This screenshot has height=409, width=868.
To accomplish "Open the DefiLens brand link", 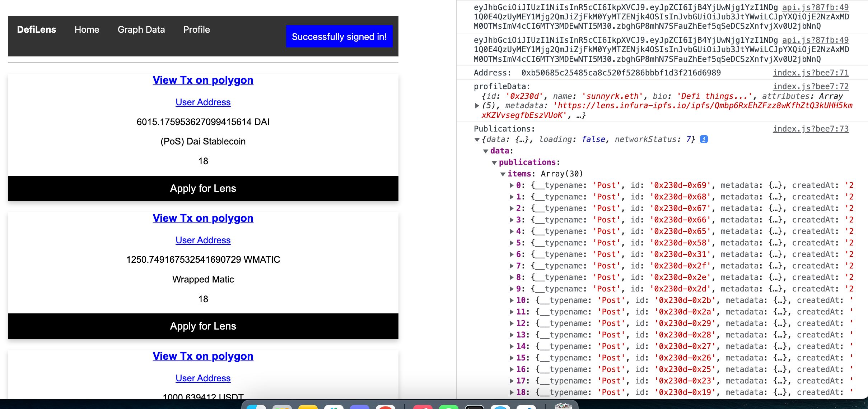I will point(37,29).
